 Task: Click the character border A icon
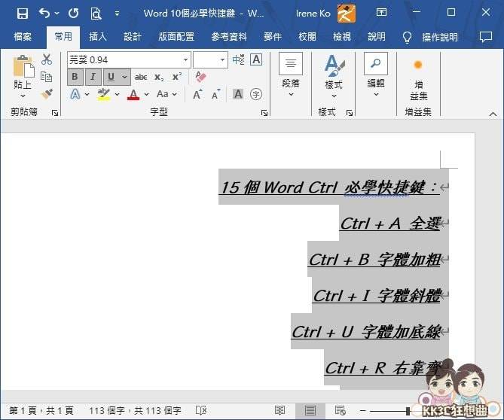click(256, 59)
